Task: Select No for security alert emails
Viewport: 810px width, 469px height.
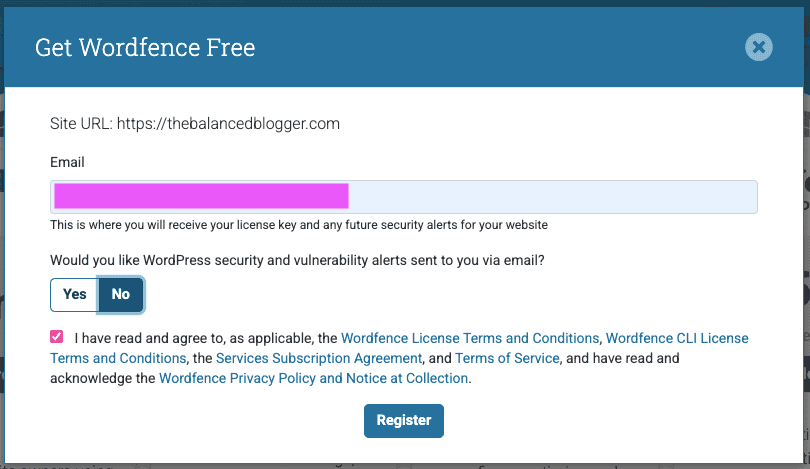Action: pyautogui.click(x=121, y=294)
